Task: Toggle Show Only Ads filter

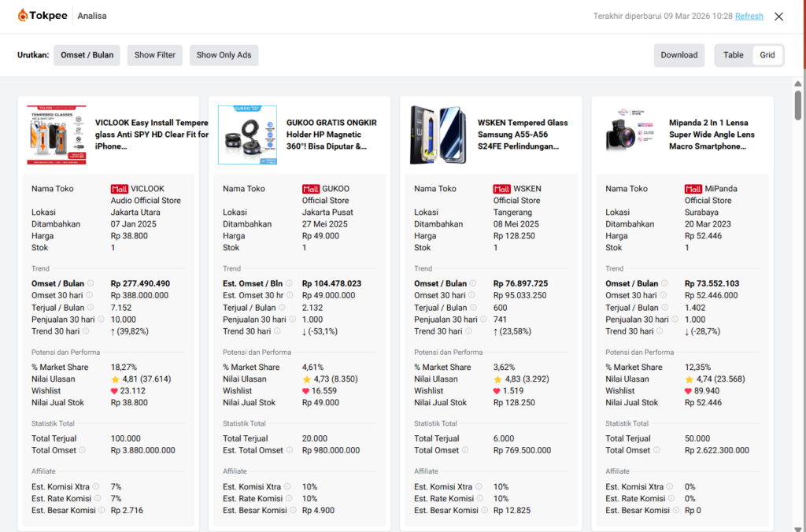Action: (x=224, y=55)
